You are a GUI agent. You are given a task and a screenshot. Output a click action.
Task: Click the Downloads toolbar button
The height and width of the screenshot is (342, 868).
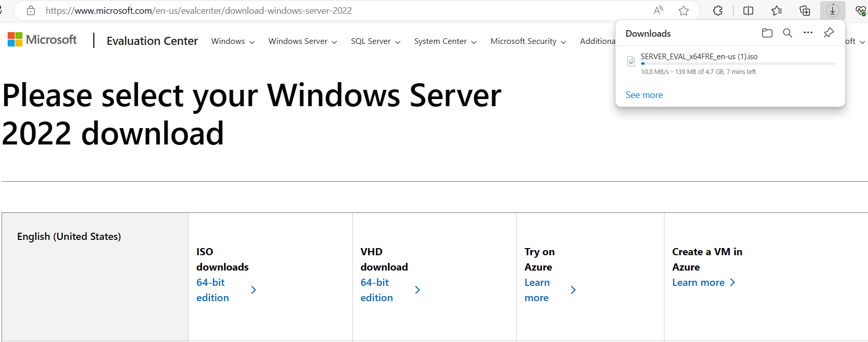coord(832,10)
